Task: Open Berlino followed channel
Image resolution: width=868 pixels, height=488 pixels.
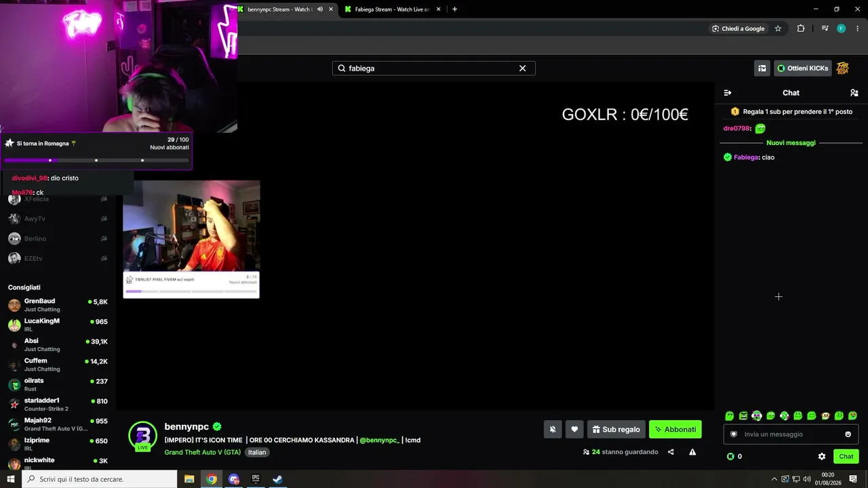Action: (x=58, y=239)
